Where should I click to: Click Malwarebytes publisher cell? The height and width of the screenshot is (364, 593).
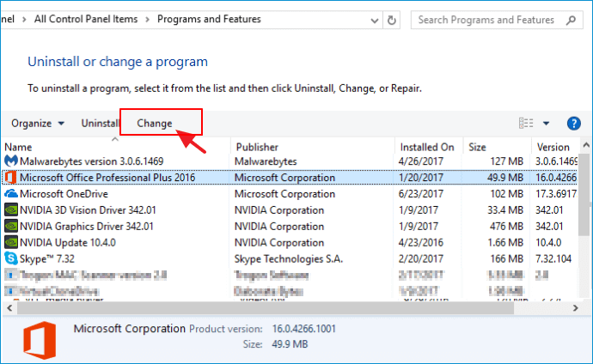point(266,161)
